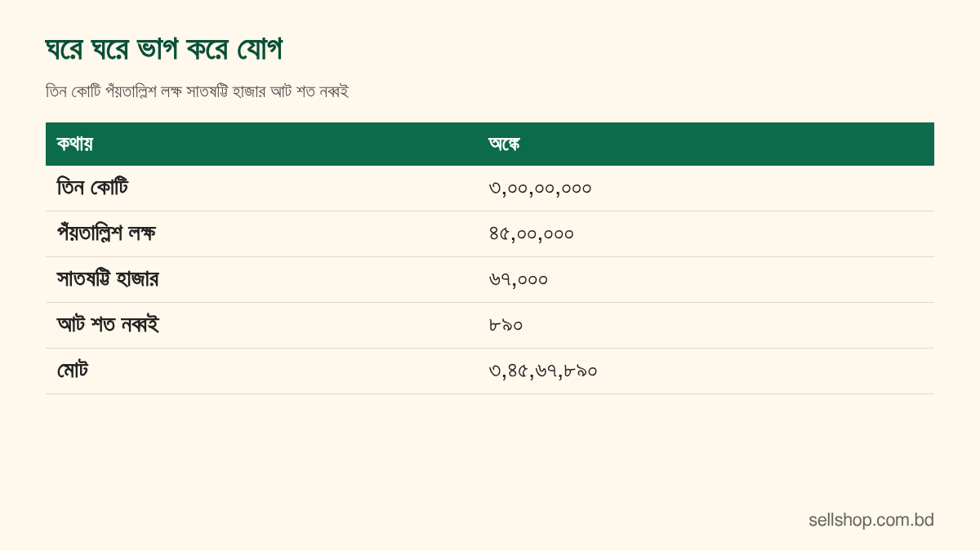Click the subtitle beginning 'তিন কোটি পঁয়তাল্লিশ লক্ষ'
The width and height of the screenshot is (980, 551).
(197, 91)
